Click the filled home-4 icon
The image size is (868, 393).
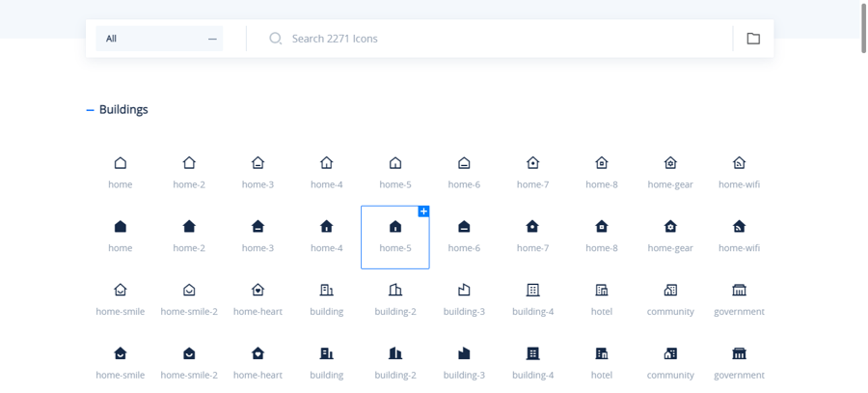(327, 226)
